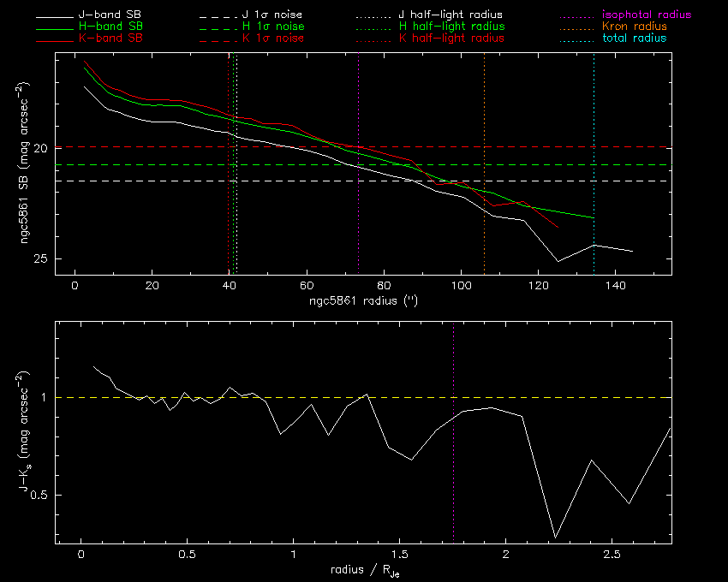The height and width of the screenshot is (582, 728).
Task: Click the yellow dashed line in lower plot
Action: coord(363,398)
